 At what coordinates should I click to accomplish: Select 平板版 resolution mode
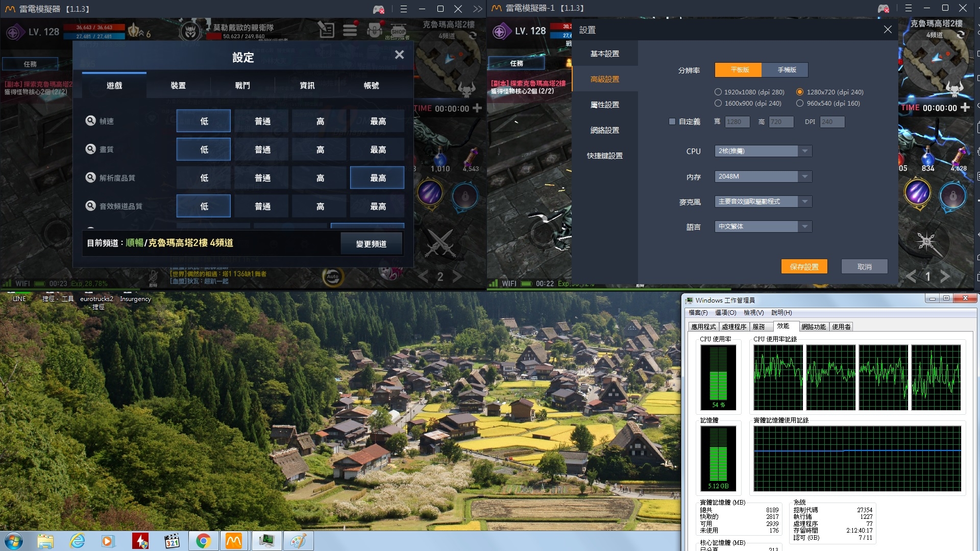click(739, 70)
